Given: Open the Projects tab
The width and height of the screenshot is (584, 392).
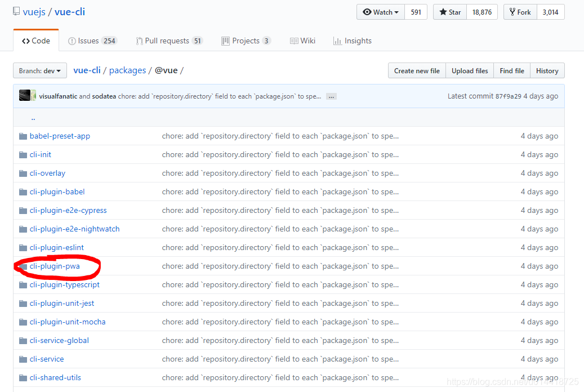Looking at the screenshot, I should tap(246, 41).
